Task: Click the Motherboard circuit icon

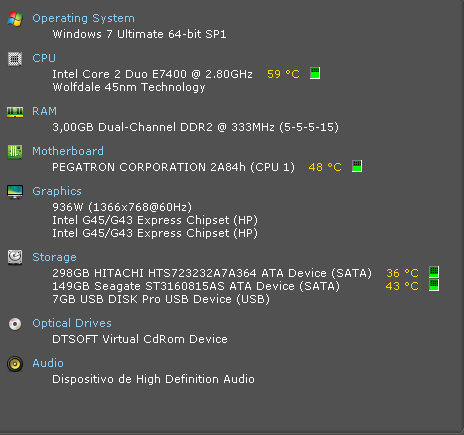Action: pyautogui.click(x=15, y=152)
